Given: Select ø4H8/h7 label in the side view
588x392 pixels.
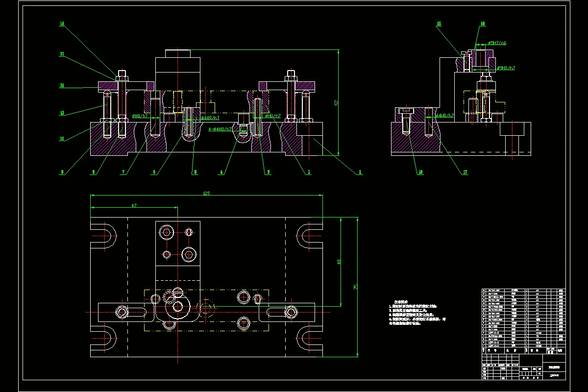Looking at the screenshot, I should 445,116.
